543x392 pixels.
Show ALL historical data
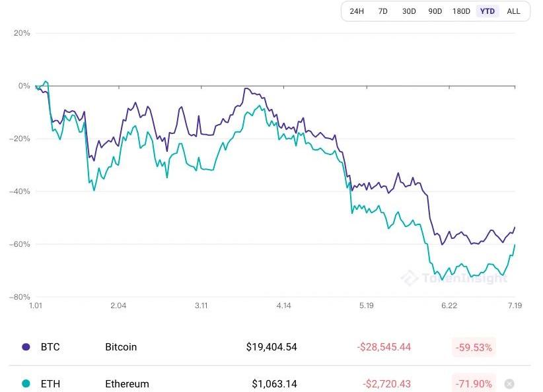pos(513,11)
